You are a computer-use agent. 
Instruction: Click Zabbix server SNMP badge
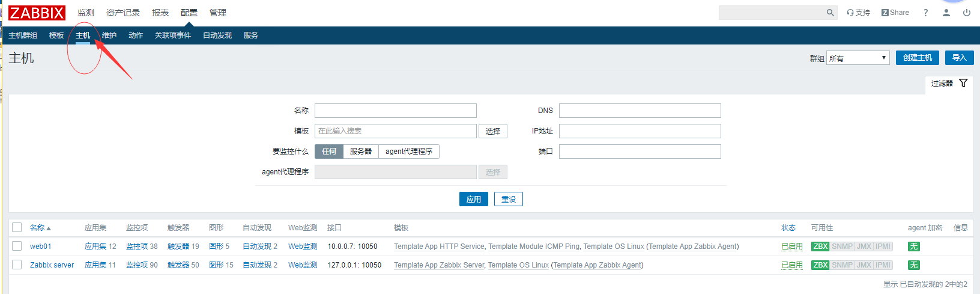842,265
